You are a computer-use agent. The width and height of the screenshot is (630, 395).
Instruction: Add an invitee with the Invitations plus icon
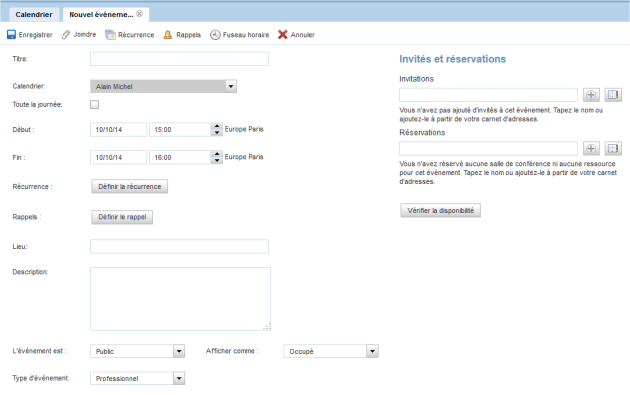(x=591, y=95)
